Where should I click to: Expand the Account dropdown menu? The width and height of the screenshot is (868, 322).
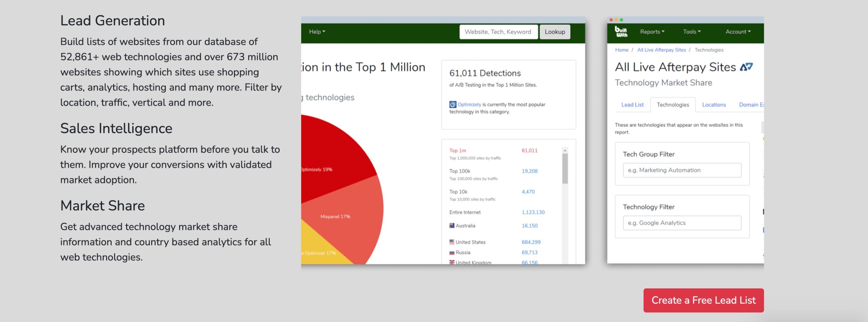738,32
